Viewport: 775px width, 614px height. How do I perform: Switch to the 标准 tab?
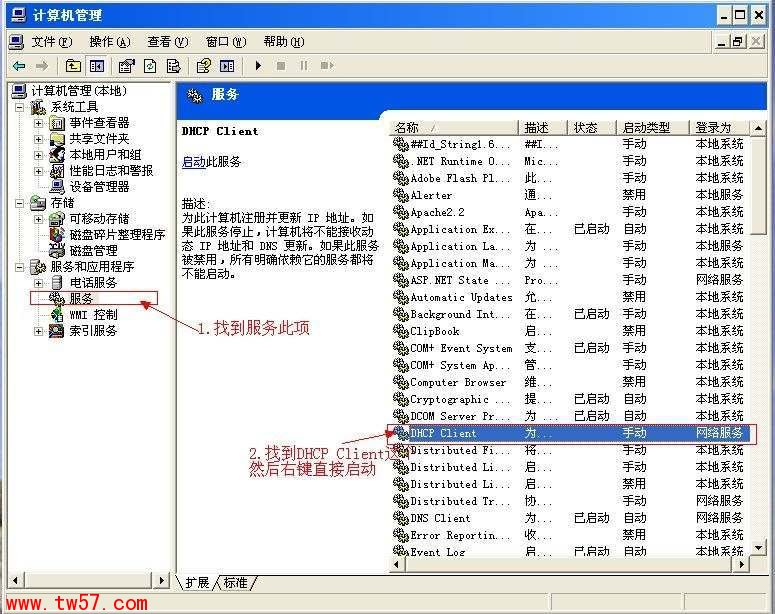click(x=236, y=582)
